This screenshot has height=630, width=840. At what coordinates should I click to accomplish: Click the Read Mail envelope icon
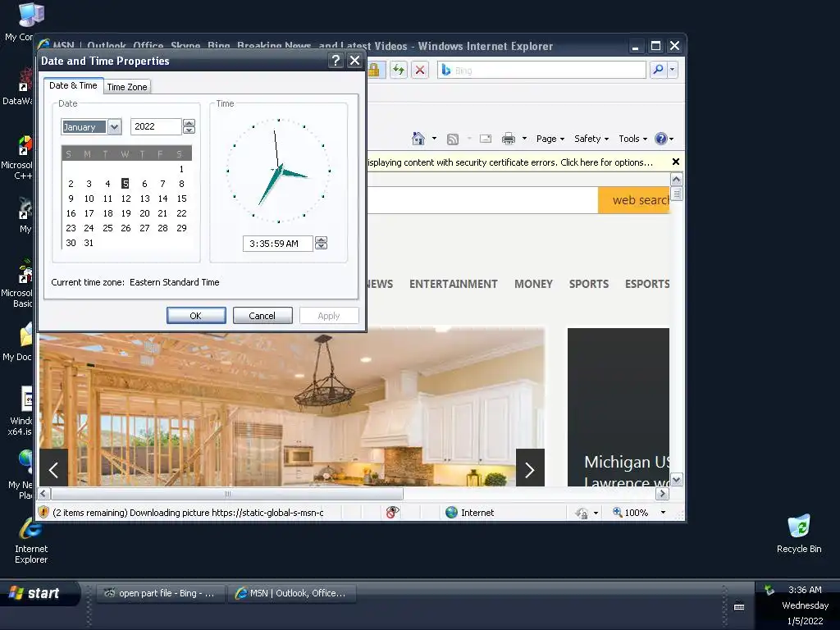point(486,139)
